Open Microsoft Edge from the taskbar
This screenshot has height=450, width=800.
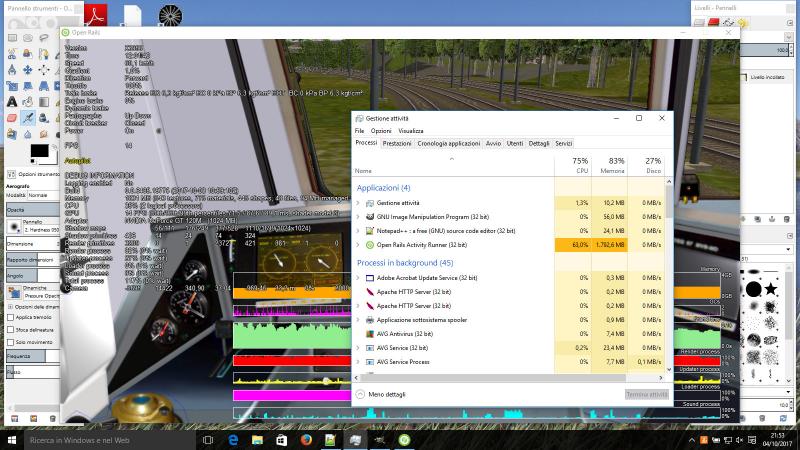point(233,440)
